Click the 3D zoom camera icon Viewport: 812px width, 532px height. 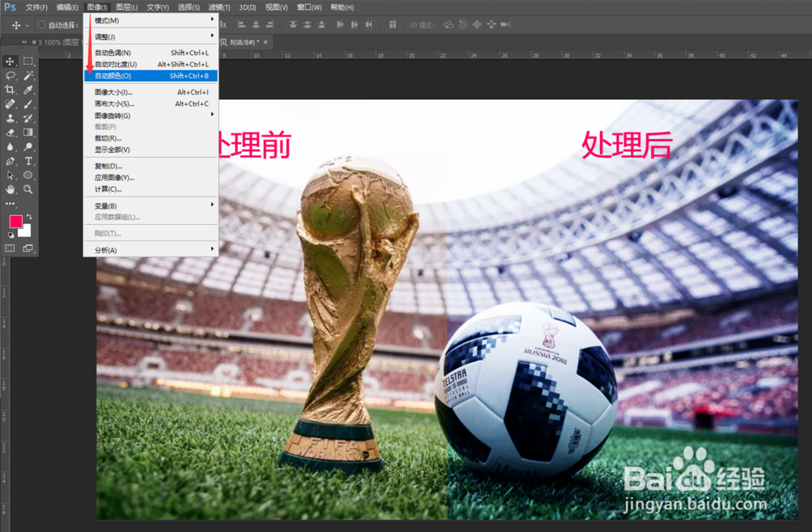point(505,24)
